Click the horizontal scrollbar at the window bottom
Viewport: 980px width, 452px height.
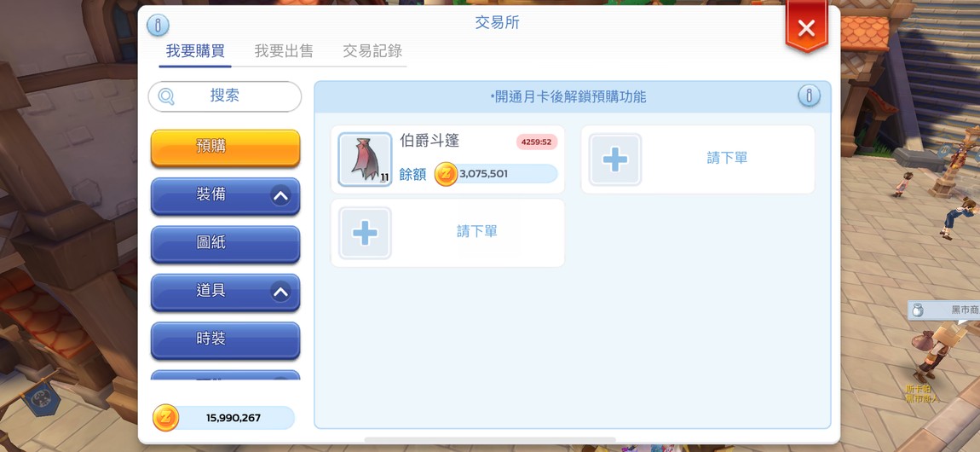pyautogui.click(x=490, y=440)
